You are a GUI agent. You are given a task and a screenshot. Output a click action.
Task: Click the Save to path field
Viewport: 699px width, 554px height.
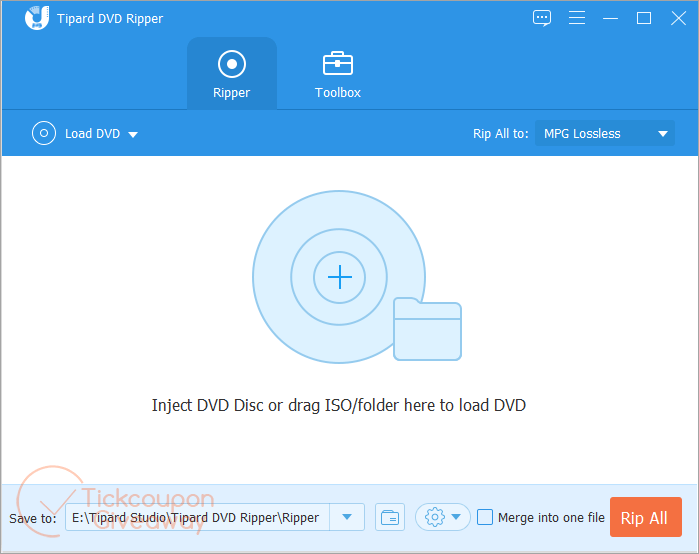pyautogui.click(x=197, y=517)
